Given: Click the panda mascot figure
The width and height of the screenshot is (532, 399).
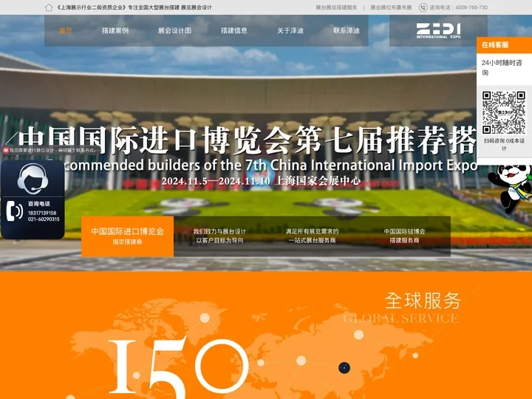Looking at the screenshot, I should [x=511, y=188].
